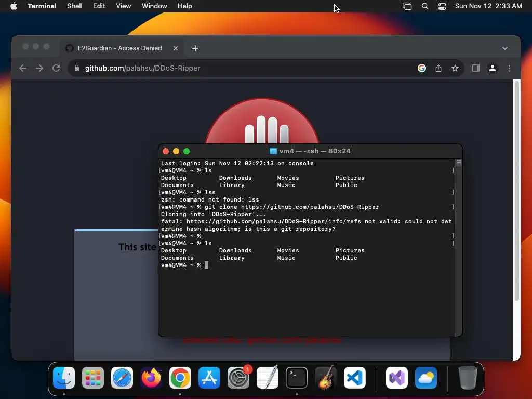This screenshot has width=532, height=399.
Task: Launch Visual Studio Code from Dock
Action: 354,378
